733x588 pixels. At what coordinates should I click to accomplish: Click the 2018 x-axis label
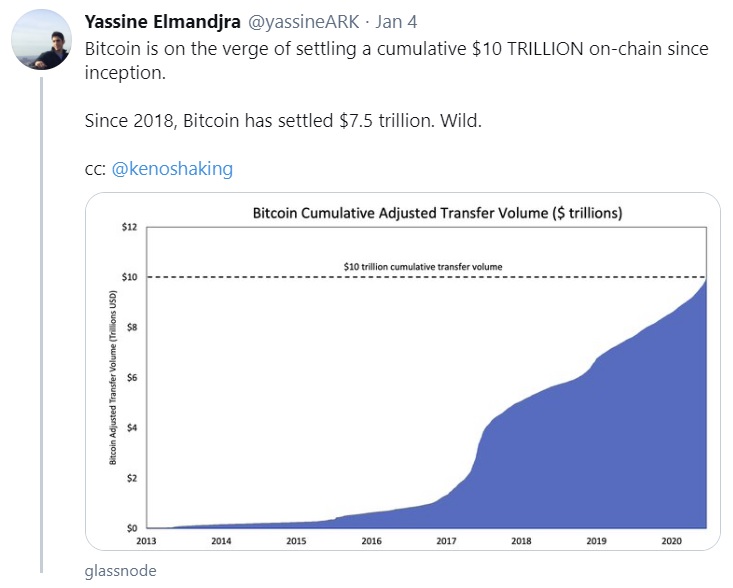521,541
